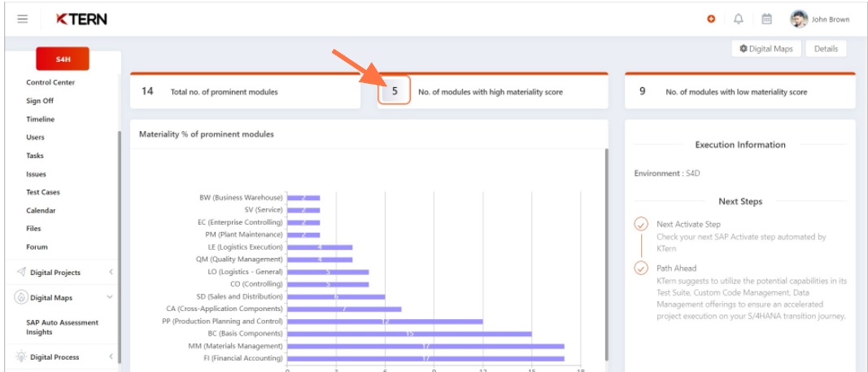
Task: Click the orange plus add icon
Action: [x=711, y=19]
